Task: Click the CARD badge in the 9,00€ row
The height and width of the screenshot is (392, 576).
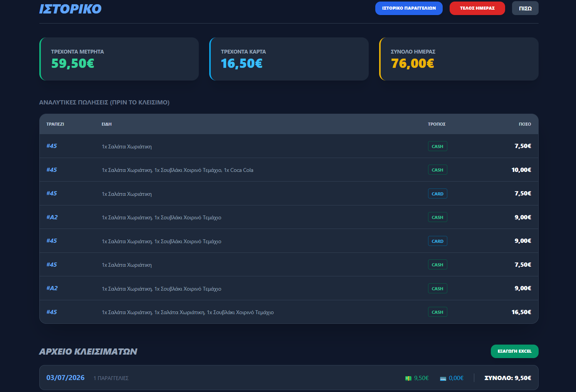Action: pos(437,241)
